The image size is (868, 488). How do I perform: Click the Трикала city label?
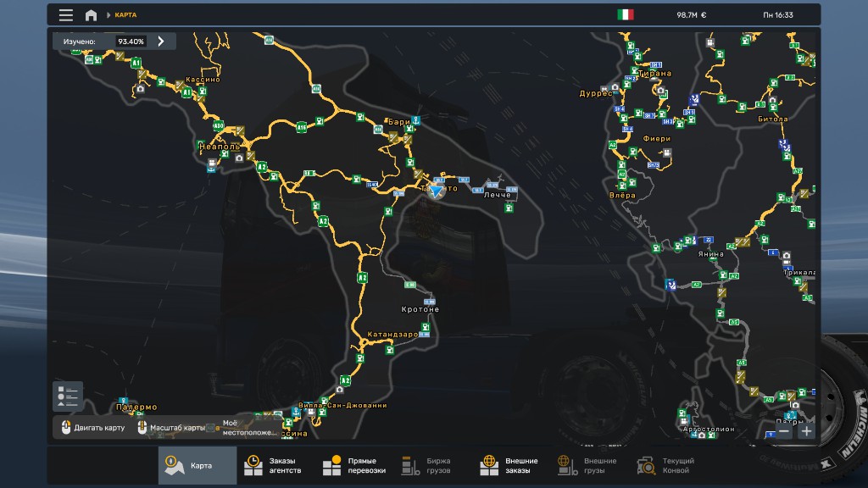pos(799,272)
